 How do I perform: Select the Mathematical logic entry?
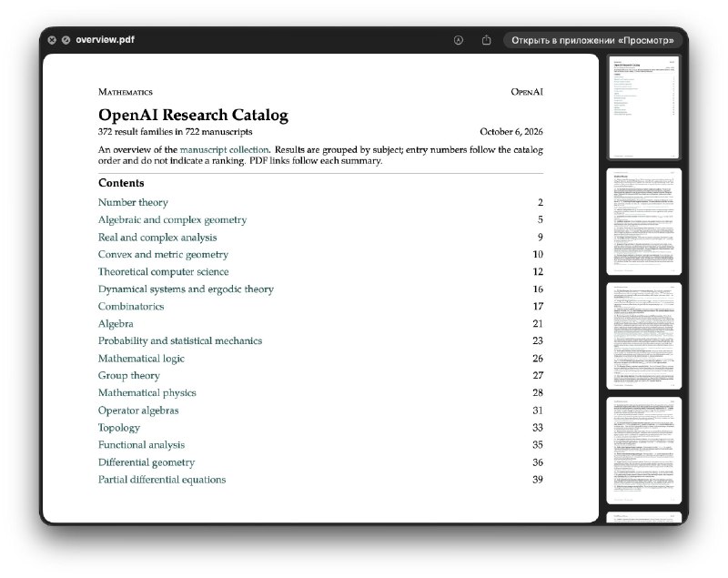click(x=141, y=359)
